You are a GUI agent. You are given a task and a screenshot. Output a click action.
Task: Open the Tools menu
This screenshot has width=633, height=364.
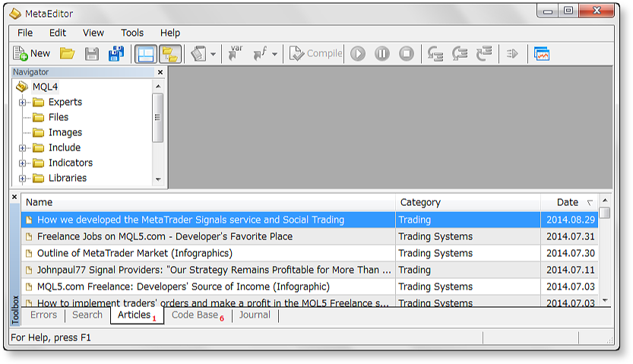(132, 33)
